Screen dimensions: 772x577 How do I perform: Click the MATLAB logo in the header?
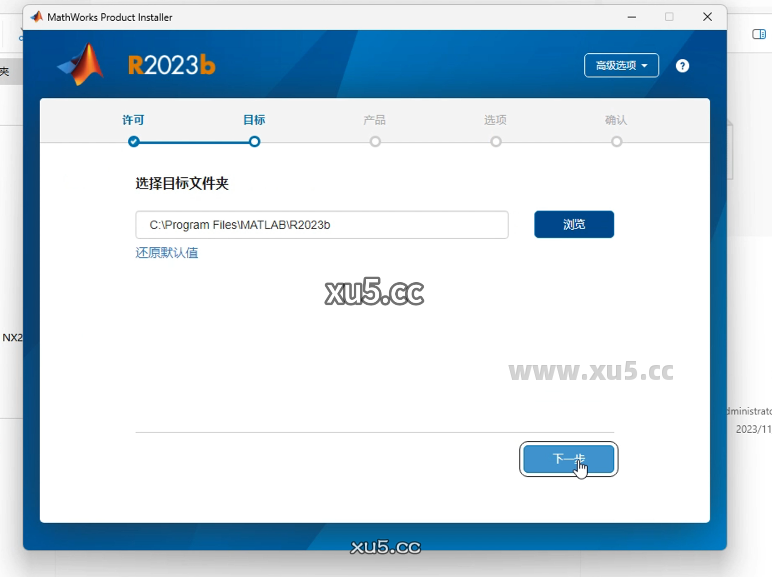81,64
